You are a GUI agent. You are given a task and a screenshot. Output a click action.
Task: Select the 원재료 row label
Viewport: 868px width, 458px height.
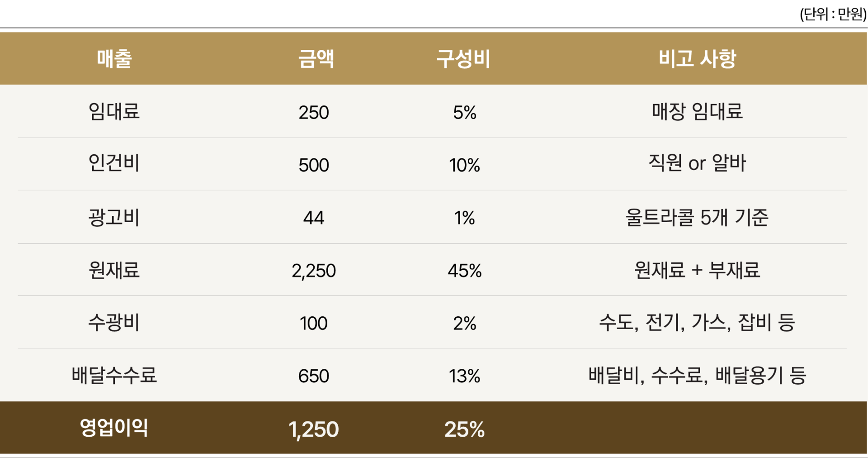114,270
